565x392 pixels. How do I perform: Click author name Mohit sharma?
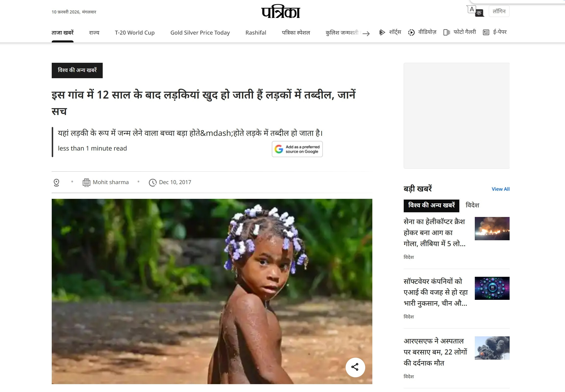pyautogui.click(x=111, y=182)
